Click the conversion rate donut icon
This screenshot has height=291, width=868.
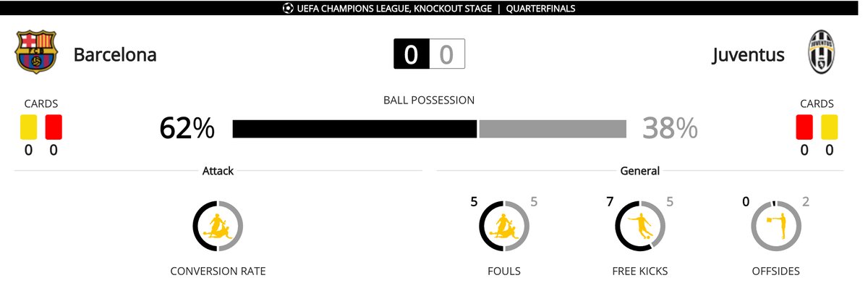218,226
